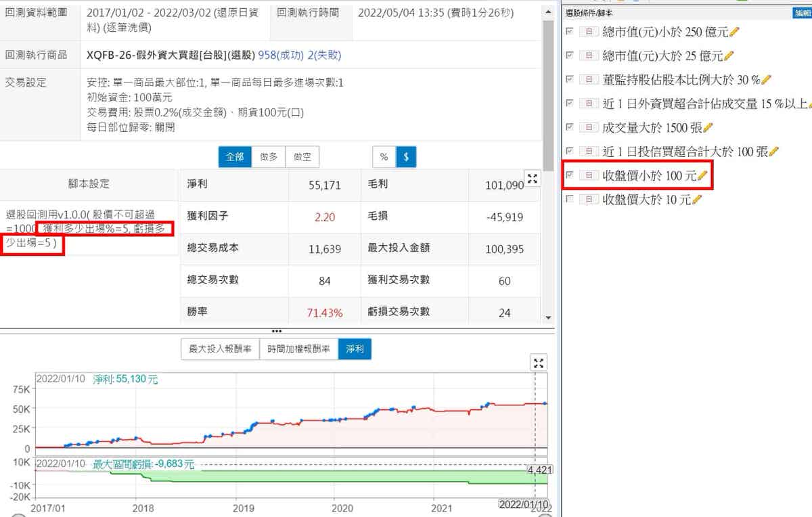Enable the 收盤價大於 10 元 checkbox
Image resolution: width=812 pixels, height=517 pixels.
pyautogui.click(x=570, y=200)
